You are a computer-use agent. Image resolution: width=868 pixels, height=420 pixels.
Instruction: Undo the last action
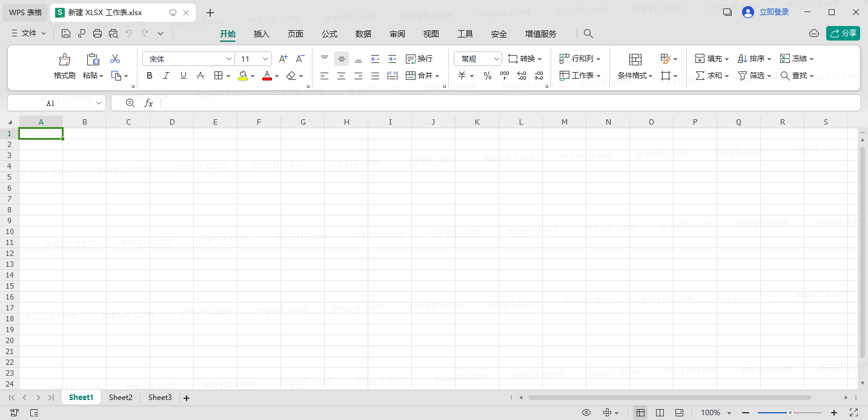[x=129, y=34]
